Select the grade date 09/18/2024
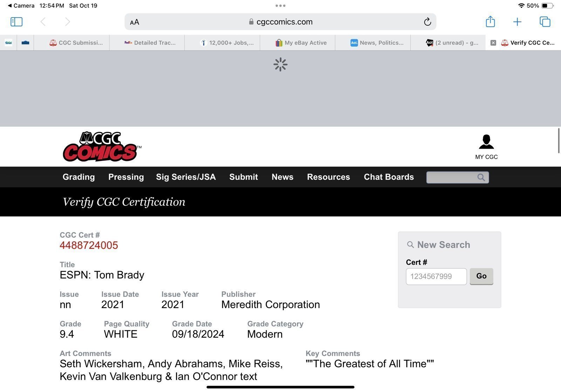The width and height of the screenshot is (561, 392). click(198, 334)
